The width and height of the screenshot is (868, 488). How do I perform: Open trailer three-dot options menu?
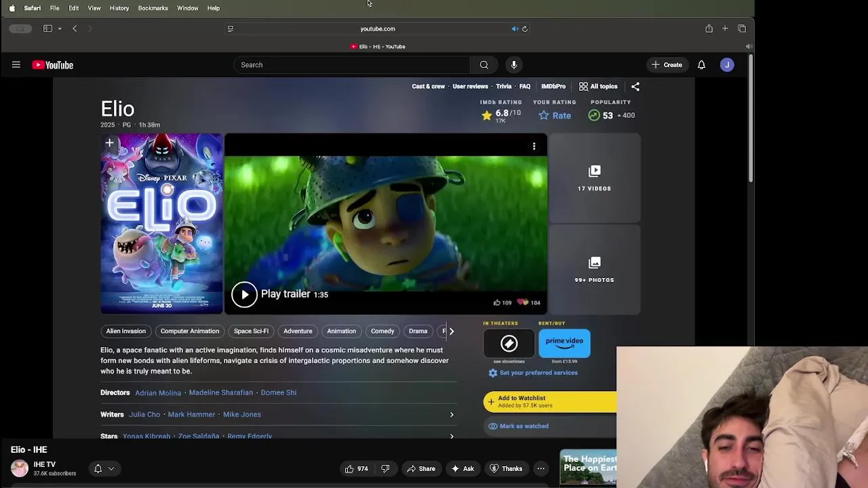[x=534, y=146]
